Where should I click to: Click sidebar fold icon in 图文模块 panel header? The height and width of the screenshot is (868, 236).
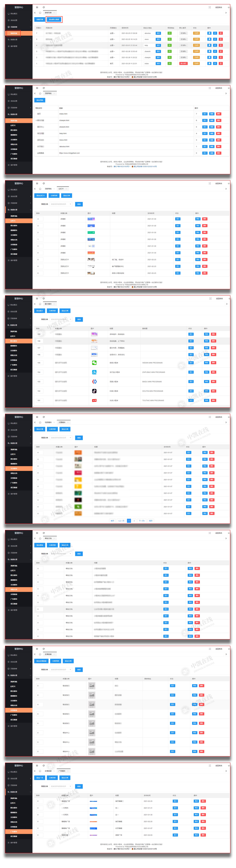(37, 299)
